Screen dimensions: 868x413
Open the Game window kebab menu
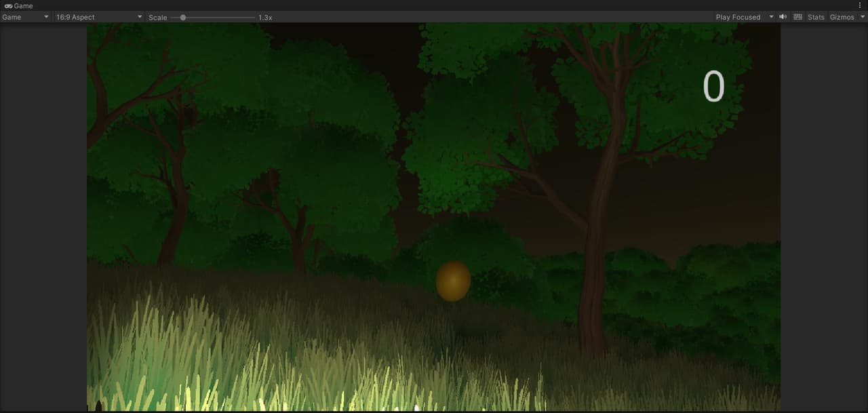(x=860, y=5)
